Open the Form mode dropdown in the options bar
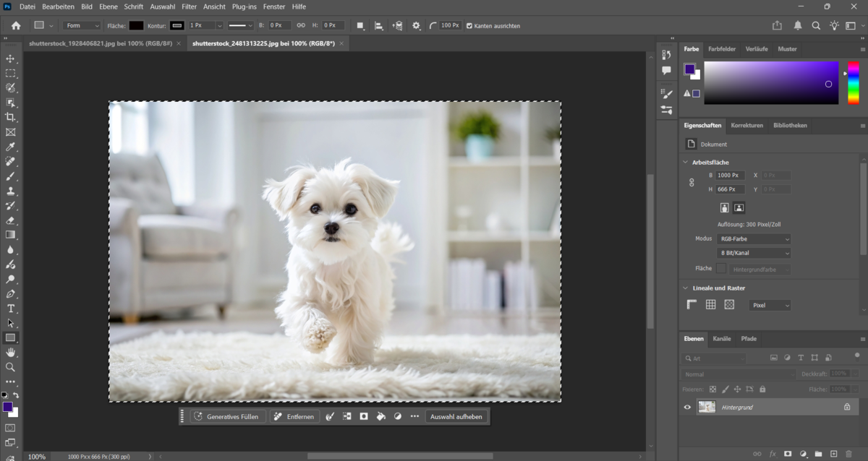Viewport: 868px width, 461px height. [x=80, y=25]
